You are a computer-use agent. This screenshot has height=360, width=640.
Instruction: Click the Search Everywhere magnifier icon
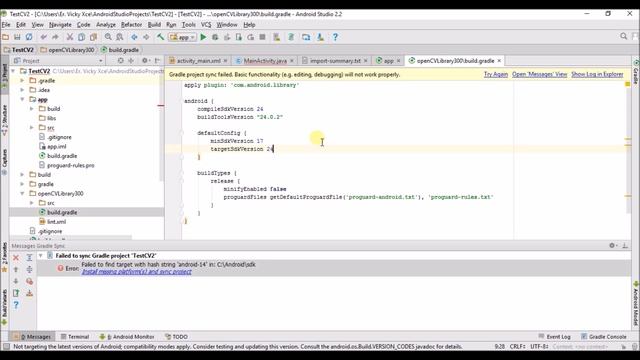(x=623, y=36)
